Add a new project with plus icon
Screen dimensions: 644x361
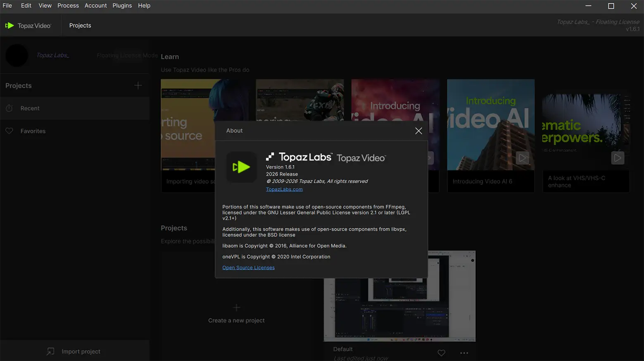coord(138,86)
